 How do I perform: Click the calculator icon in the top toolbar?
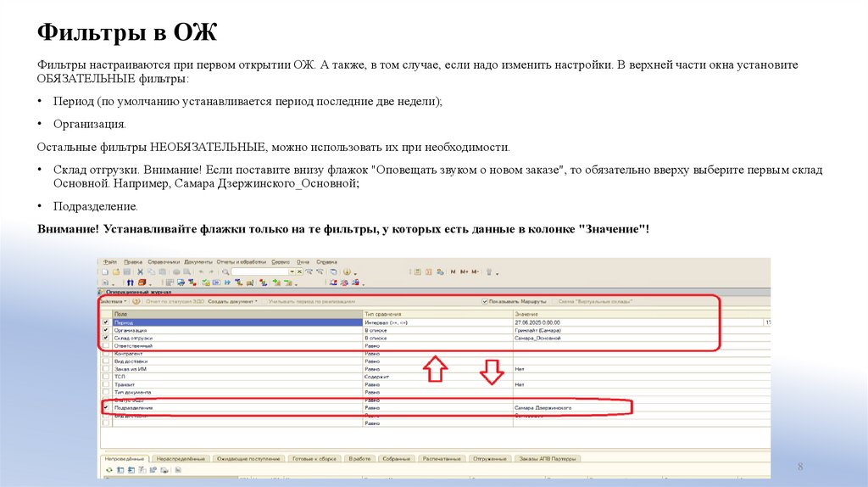tap(417, 272)
